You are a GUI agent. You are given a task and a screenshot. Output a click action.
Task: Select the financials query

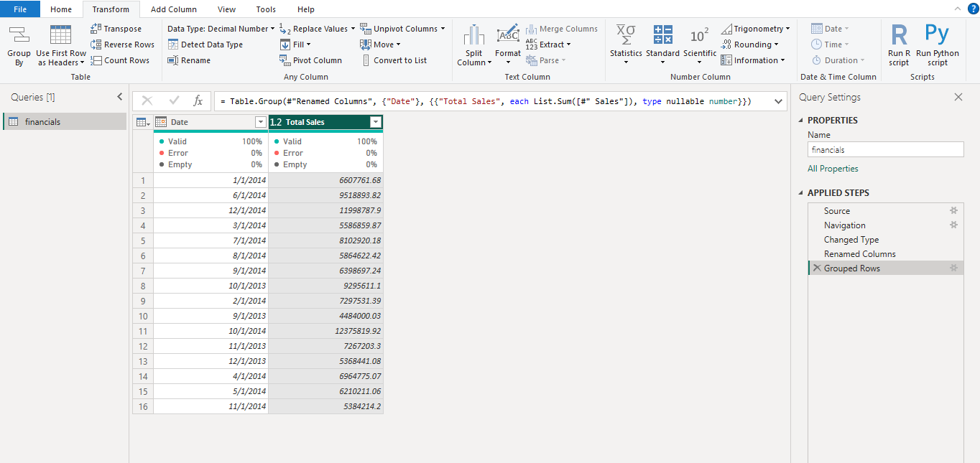coord(65,122)
